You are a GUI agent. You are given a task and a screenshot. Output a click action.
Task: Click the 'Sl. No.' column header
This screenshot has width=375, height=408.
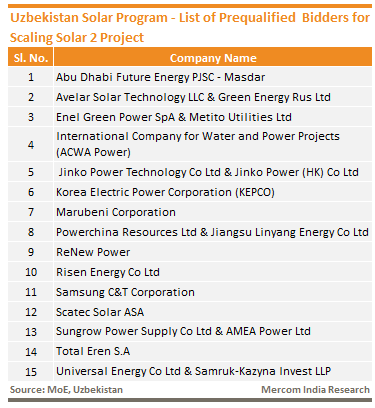pos(30,58)
